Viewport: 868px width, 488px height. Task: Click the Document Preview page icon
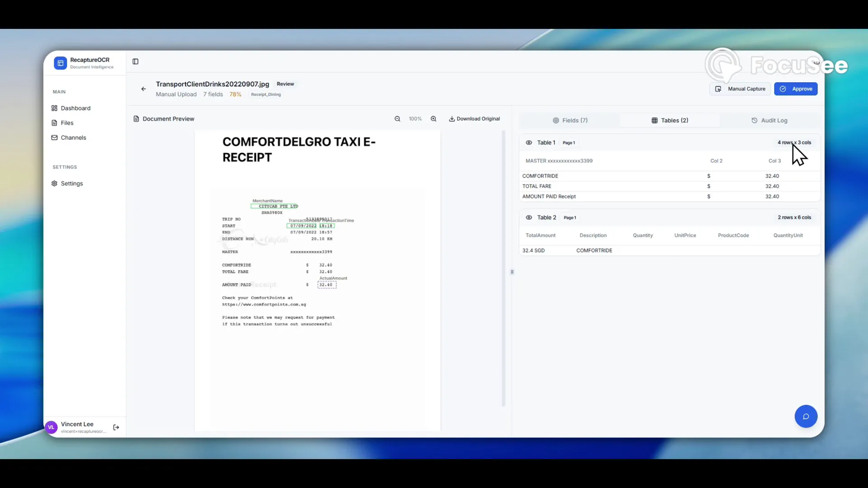[136, 119]
